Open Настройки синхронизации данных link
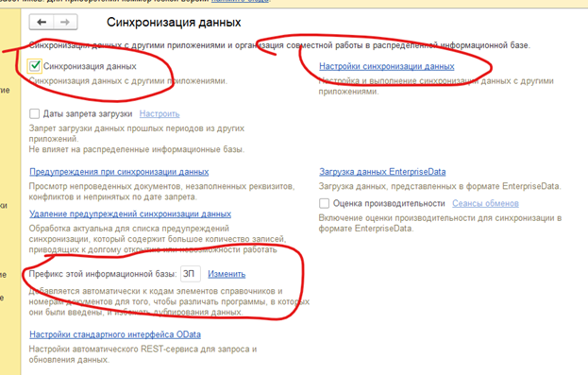Screen dimensions: 588x375 [387, 66]
